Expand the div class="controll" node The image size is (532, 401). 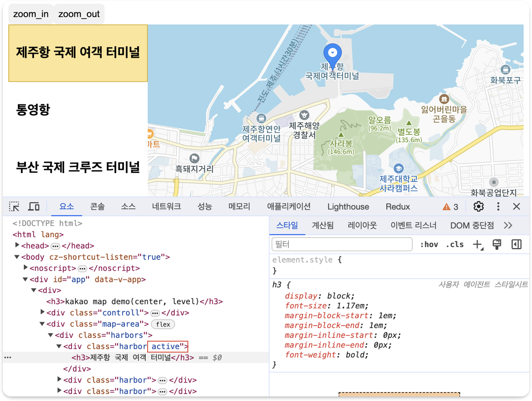pyautogui.click(x=43, y=312)
